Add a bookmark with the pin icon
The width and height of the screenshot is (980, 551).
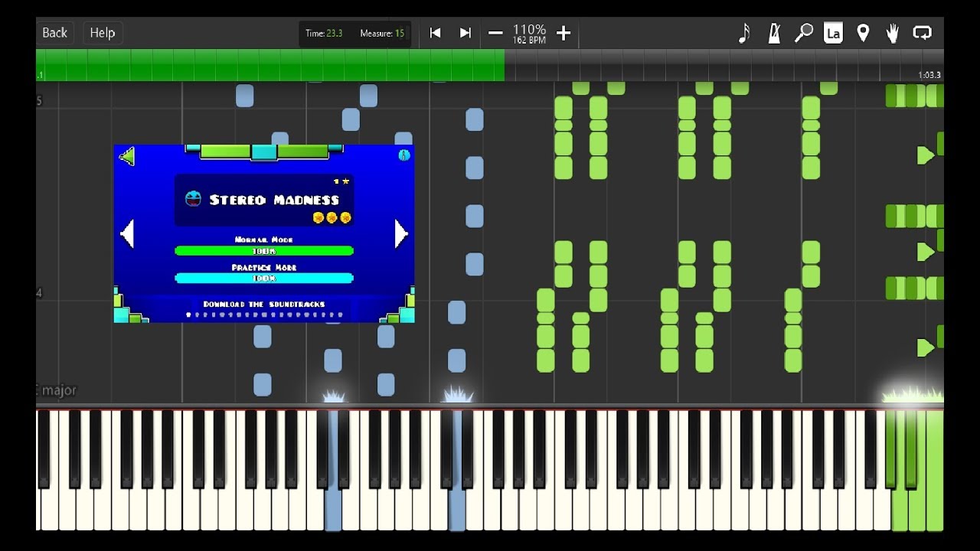click(x=863, y=33)
